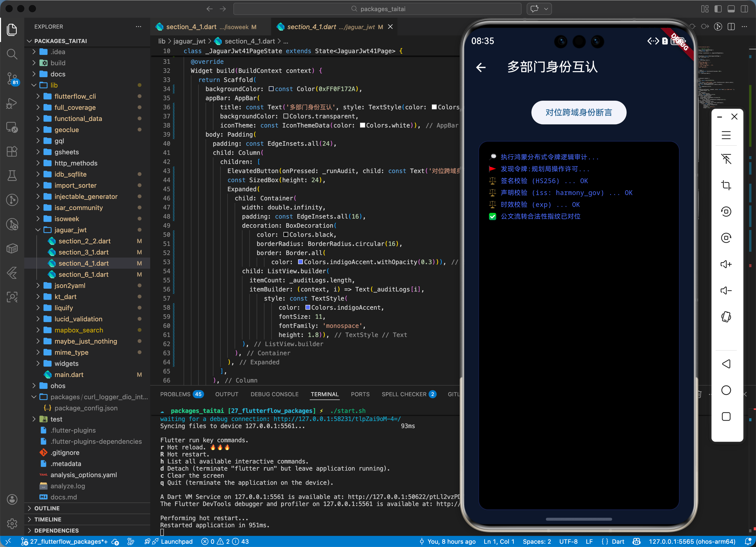Open the Search view in activity bar
The image size is (756, 547).
pos(12,54)
